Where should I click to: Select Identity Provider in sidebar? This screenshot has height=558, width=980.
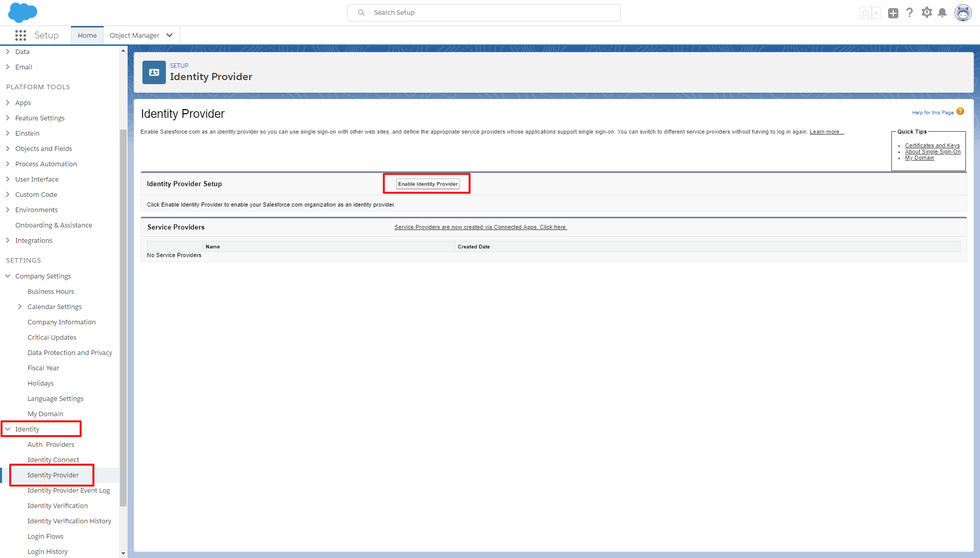tap(53, 475)
